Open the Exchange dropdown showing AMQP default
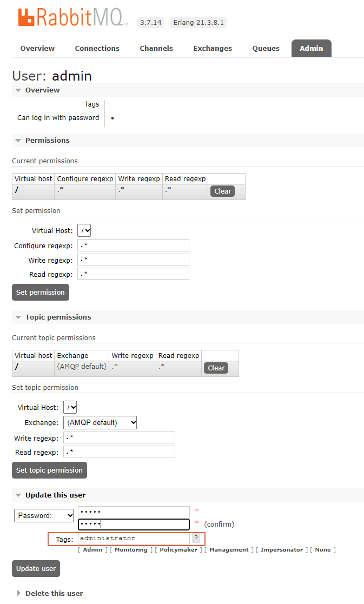Screen dimensions: 364x604 click(x=100, y=422)
